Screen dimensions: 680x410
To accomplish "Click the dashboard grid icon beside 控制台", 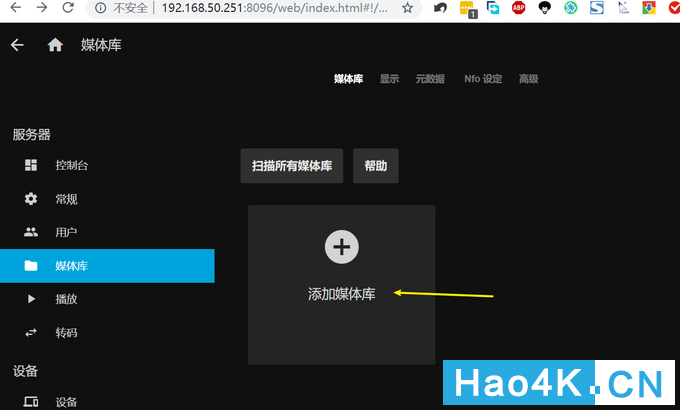I will 31,165.
